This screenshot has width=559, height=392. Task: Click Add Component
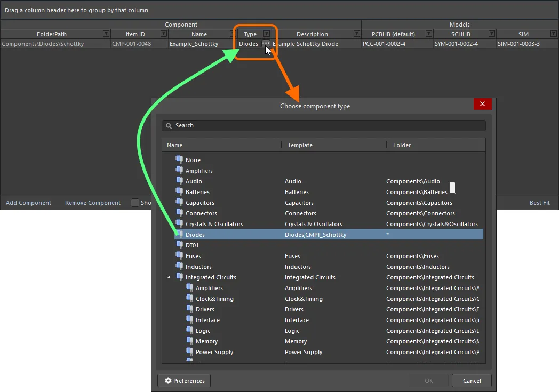pyautogui.click(x=28, y=203)
